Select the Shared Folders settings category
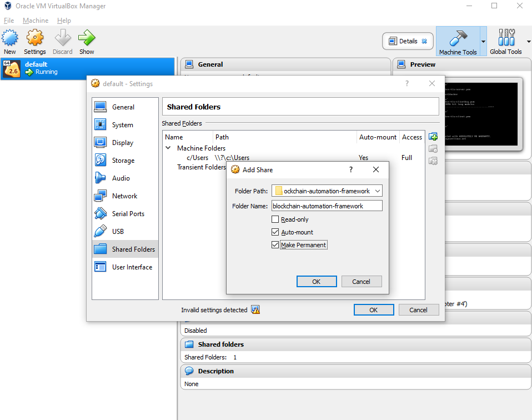This screenshot has height=420, width=532. point(125,249)
